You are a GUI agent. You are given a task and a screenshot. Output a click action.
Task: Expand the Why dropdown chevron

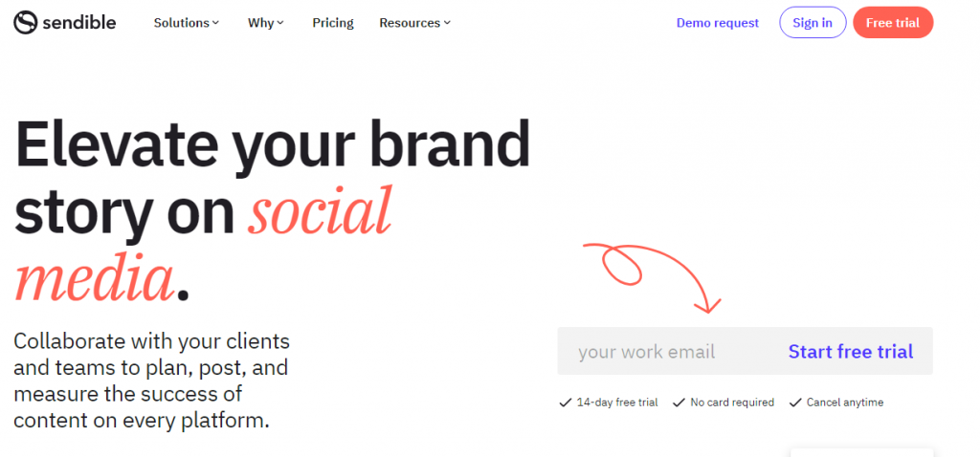pyautogui.click(x=280, y=23)
